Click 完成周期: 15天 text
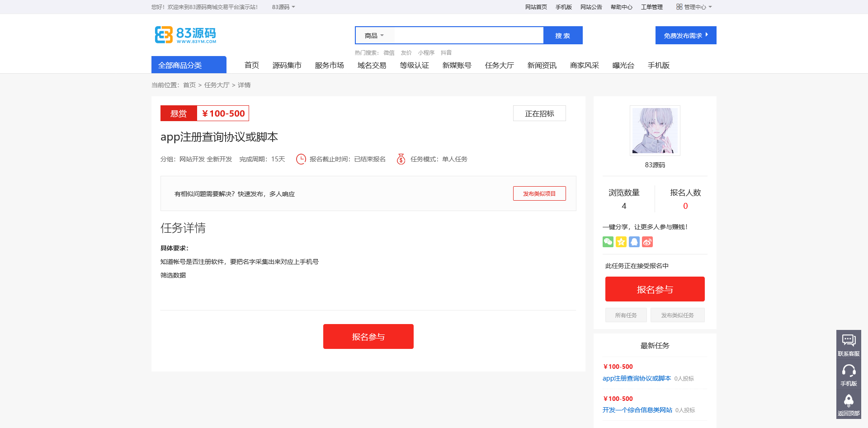The width and height of the screenshot is (868, 428). coord(262,159)
